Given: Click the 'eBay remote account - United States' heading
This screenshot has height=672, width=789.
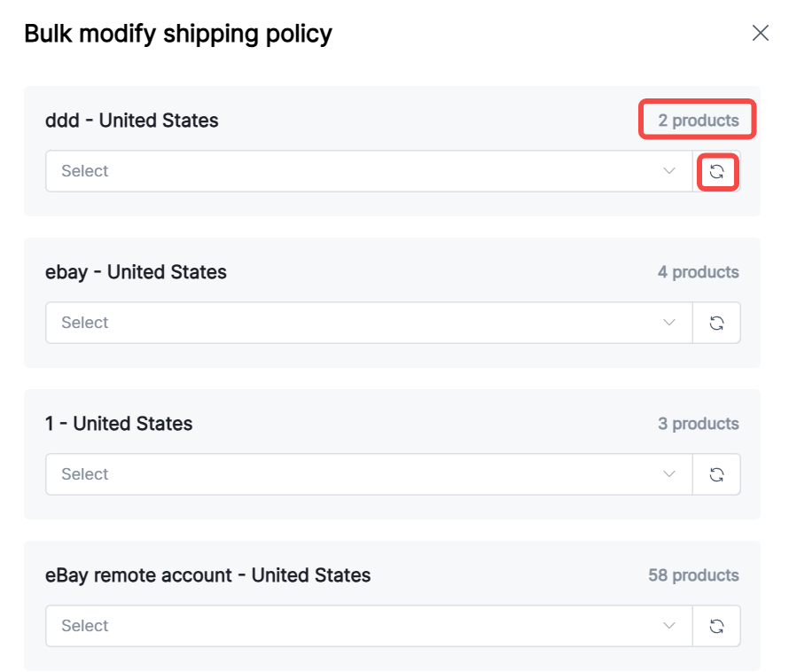Looking at the screenshot, I should point(207,575).
